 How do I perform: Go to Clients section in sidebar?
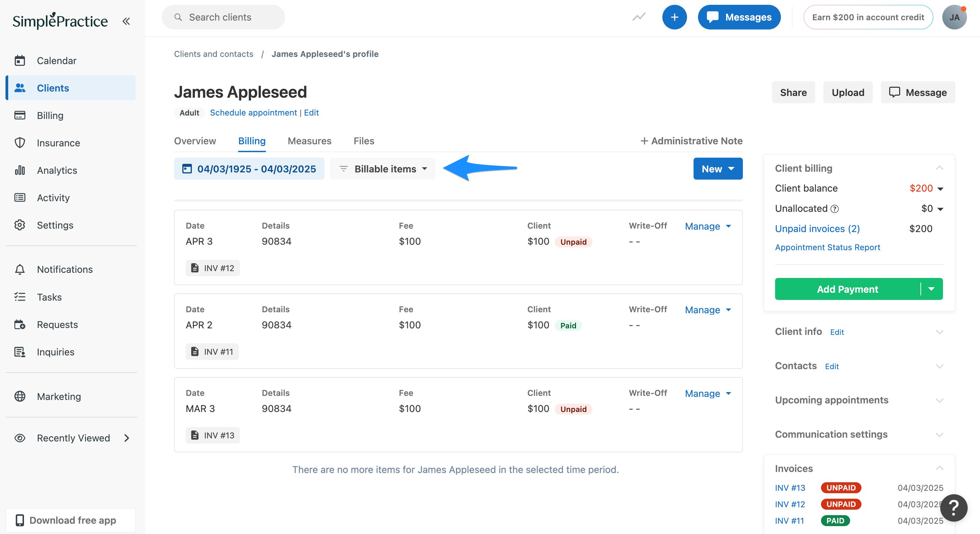coord(71,88)
